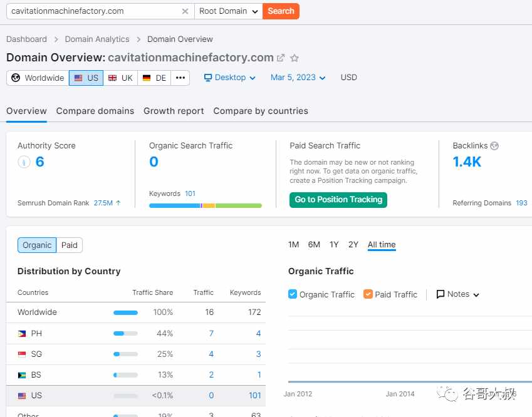Open US keywords value 101 in table
This screenshot has width=532, height=417.
coord(255,396)
